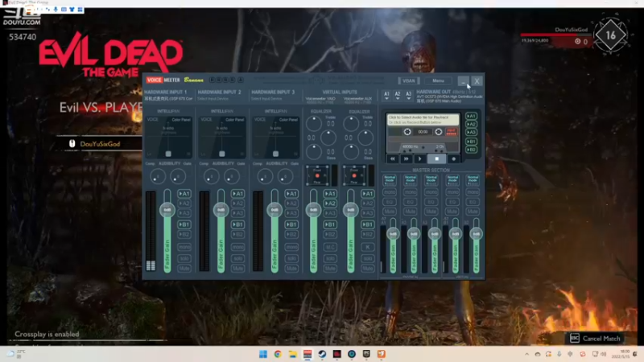Toggle A1 routing on Hardware Input 1
644x362 pixels.
click(184, 193)
